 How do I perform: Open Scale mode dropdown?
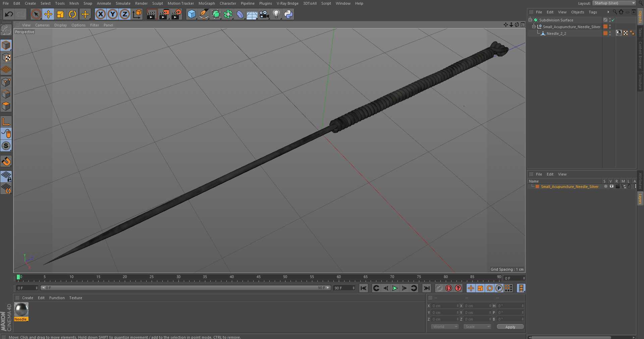coord(477,327)
